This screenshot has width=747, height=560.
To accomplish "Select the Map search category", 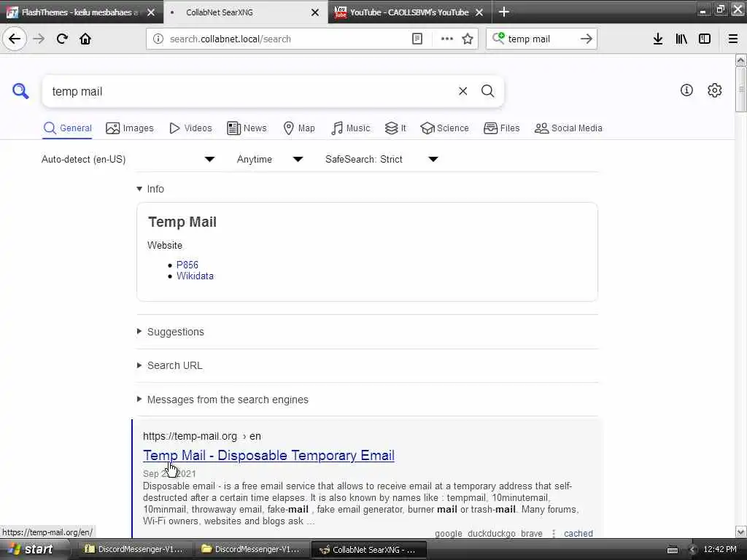I will coord(299,128).
